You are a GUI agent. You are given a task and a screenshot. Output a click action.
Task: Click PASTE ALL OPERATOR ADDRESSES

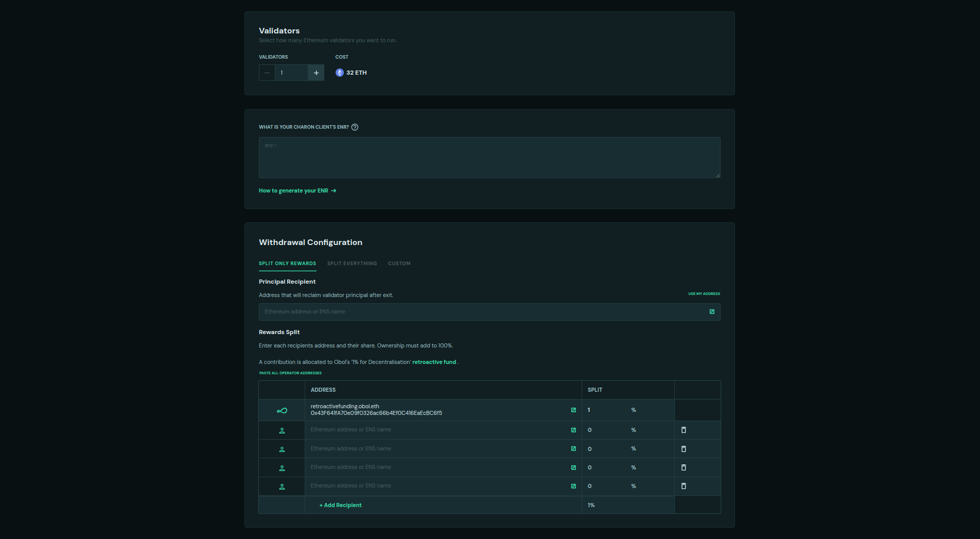coord(290,373)
